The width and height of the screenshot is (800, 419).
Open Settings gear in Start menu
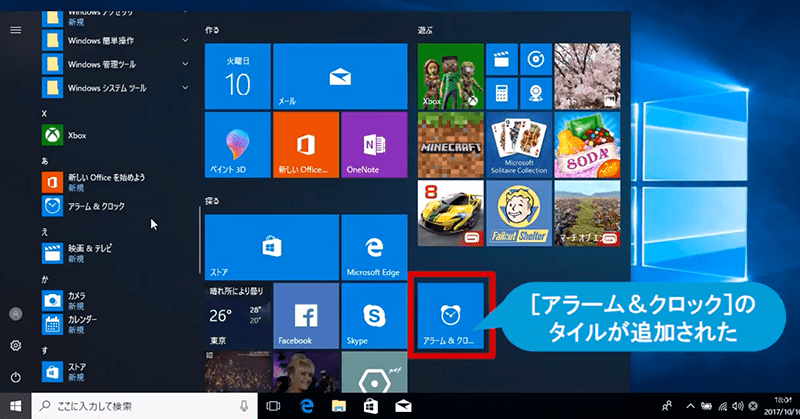click(16, 346)
